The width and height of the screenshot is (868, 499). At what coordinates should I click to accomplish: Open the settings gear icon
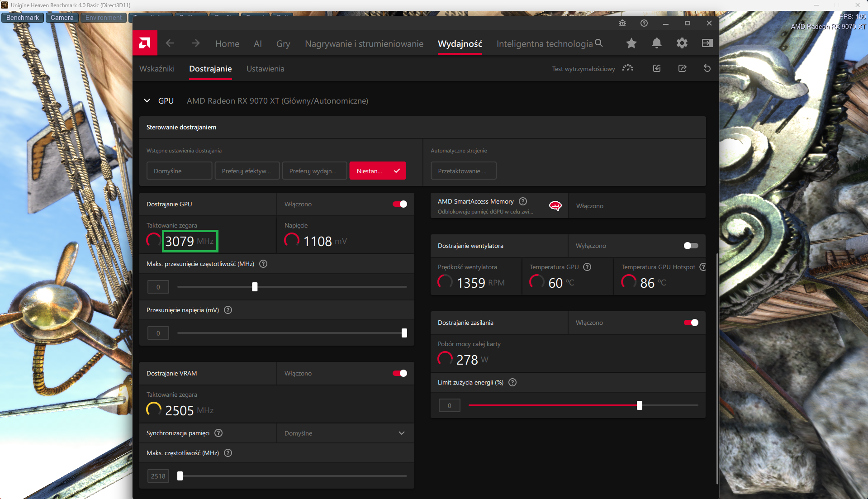[x=682, y=43]
